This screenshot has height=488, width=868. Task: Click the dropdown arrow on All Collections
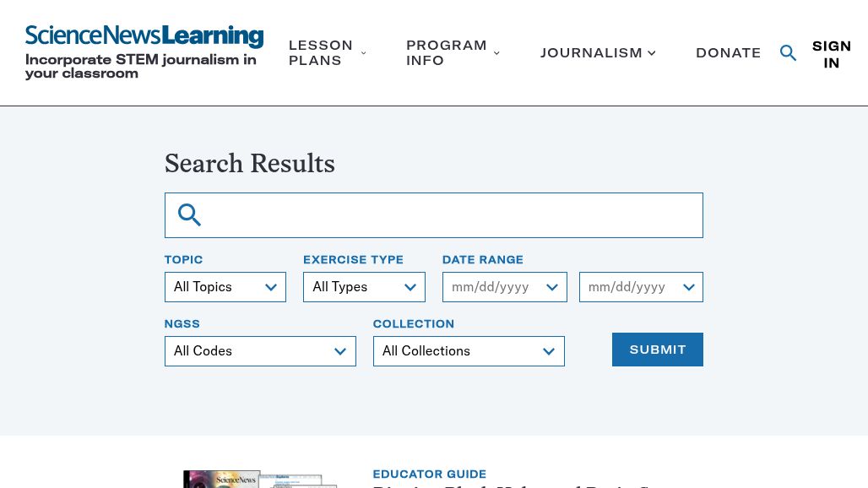[548, 351]
